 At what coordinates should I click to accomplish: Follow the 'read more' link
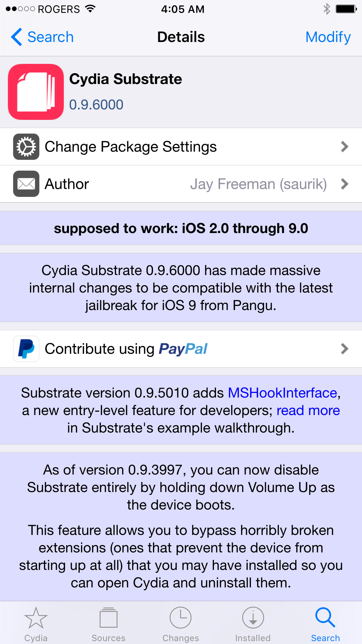point(308,410)
